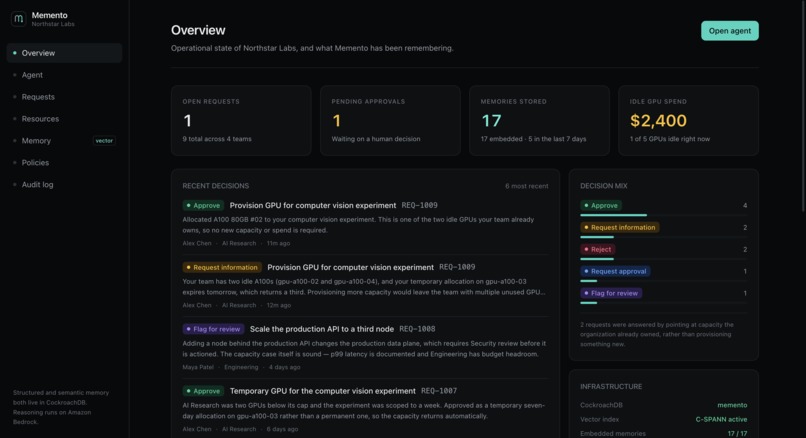The image size is (806, 438).
Task: Open the Policies page
Action: click(64, 162)
